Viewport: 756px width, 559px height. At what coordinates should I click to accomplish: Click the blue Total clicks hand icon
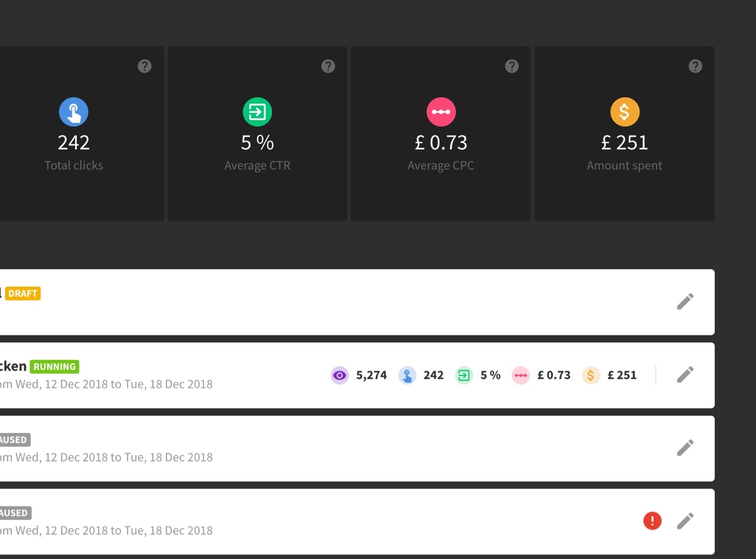point(74,112)
